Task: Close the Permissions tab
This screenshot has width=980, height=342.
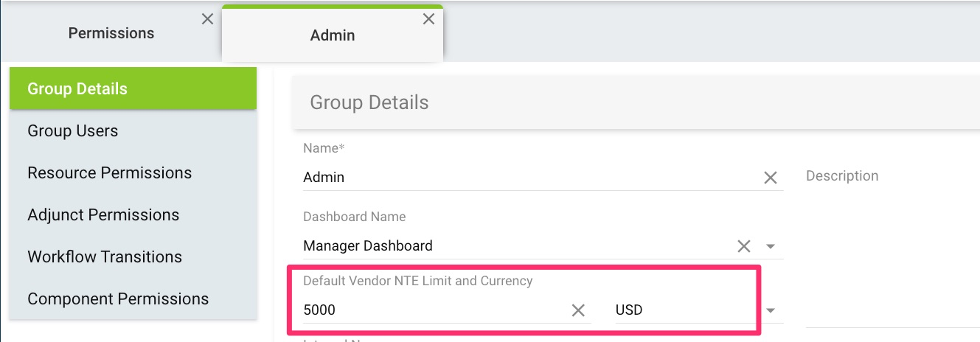Action: point(208,19)
